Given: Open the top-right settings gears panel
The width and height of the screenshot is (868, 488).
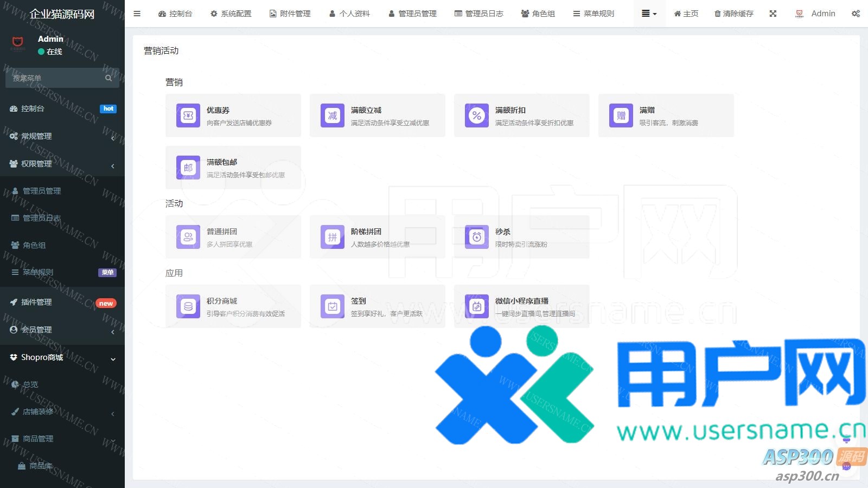Looking at the screenshot, I should (x=856, y=14).
